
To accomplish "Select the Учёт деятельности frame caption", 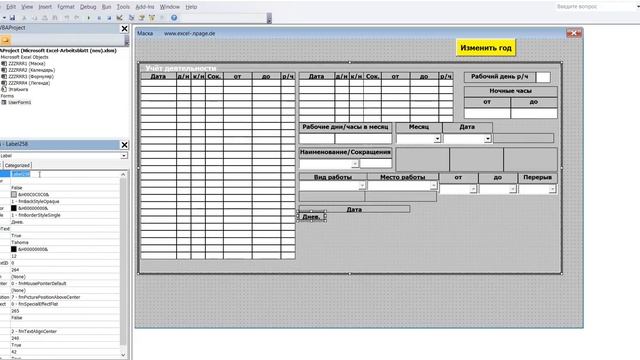I will click(181, 68).
